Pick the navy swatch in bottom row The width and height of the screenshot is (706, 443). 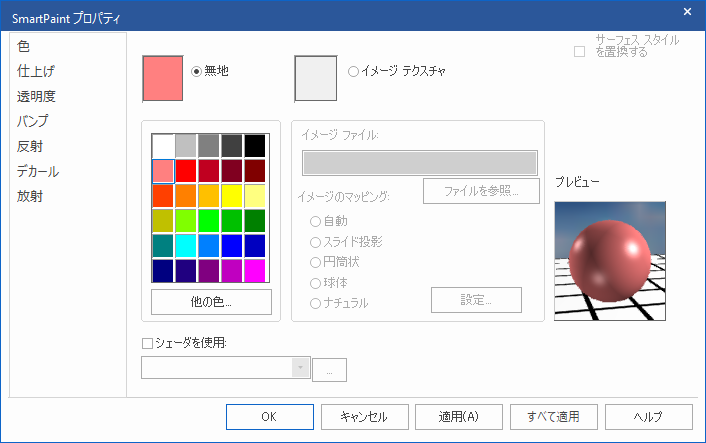pos(163,271)
